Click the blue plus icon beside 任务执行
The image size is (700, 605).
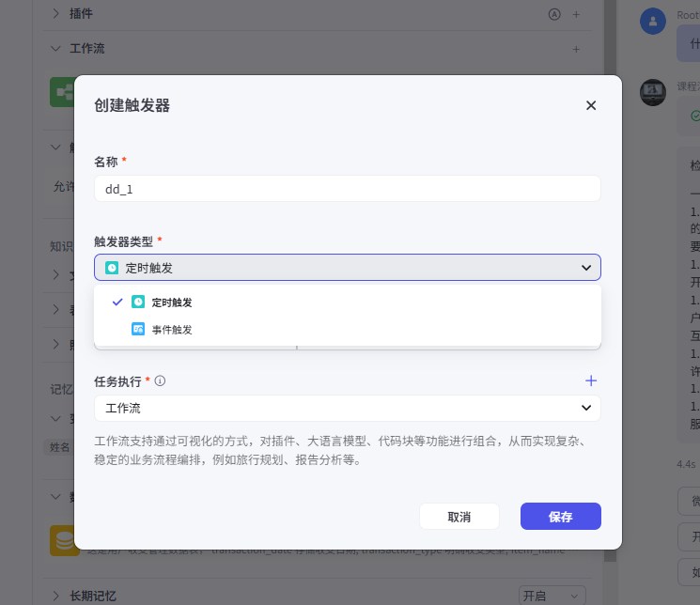591,380
